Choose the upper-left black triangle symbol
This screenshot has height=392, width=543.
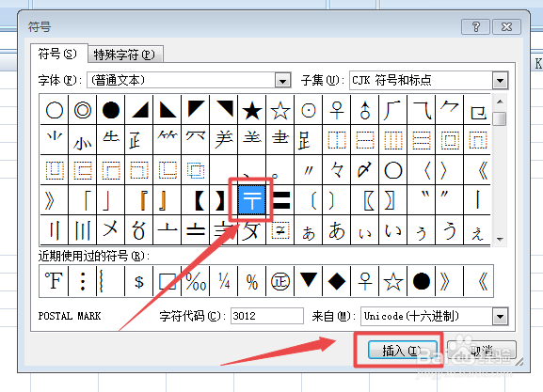coord(196,110)
